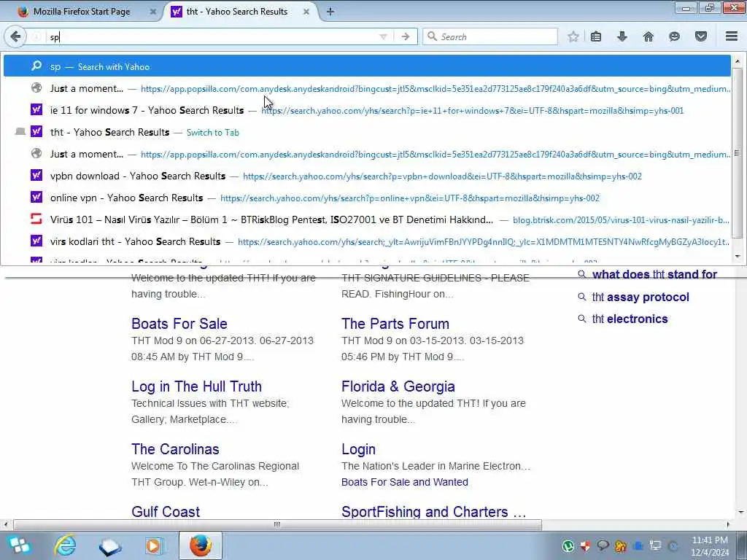
Task: Click the bookmark star icon
Action: tap(573, 36)
